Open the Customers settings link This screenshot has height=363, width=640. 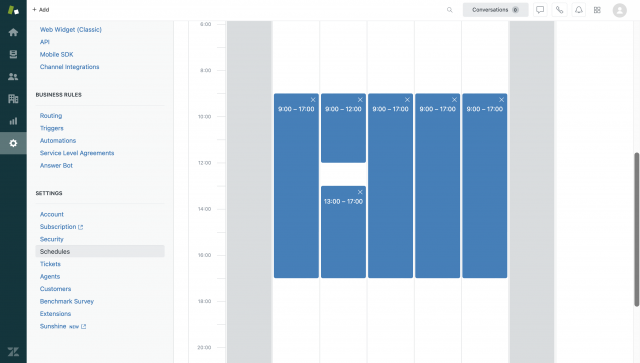click(56, 289)
